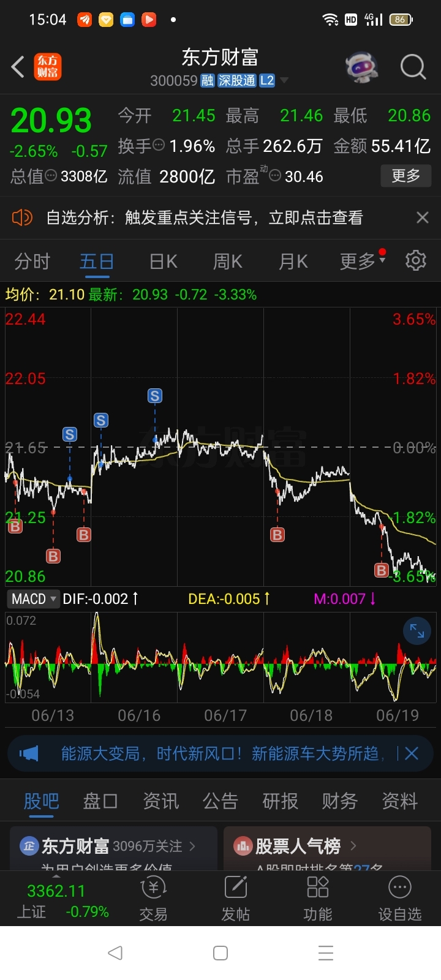Viewport: 441px width, 980px height.
Task: Tap the back arrow icon
Action: (x=18, y=67)
